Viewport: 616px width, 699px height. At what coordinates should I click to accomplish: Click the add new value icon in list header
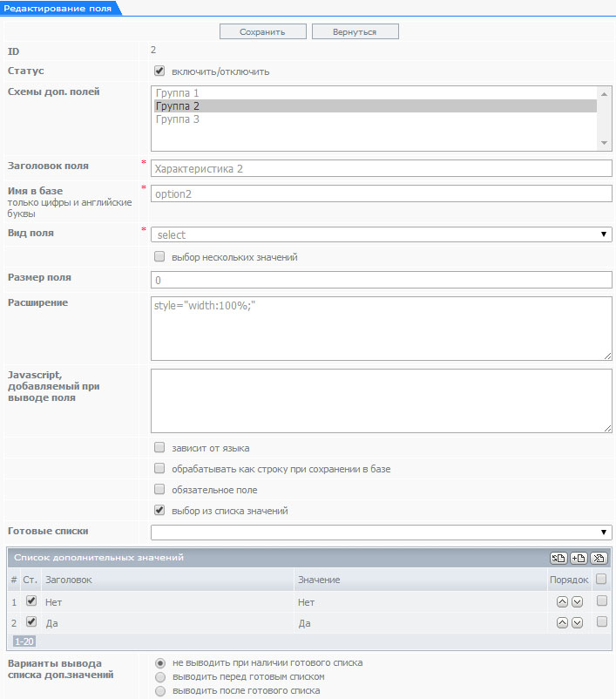578,558
